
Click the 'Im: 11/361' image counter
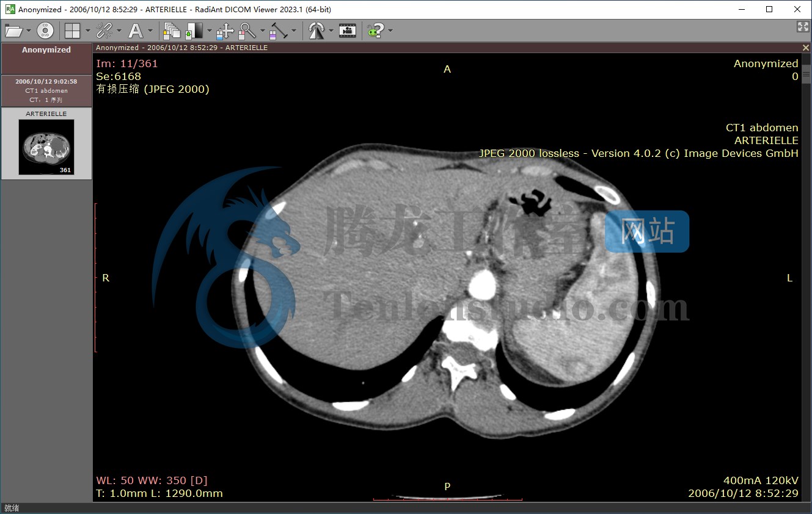(127, 63)
